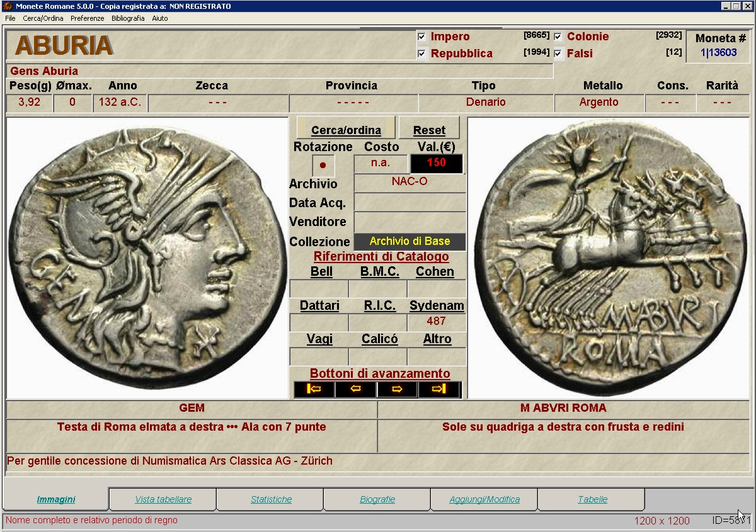Open the Preferenze menu
This screenshot has height=532, width=756.
pyautogui.click(x=87, y=18)
